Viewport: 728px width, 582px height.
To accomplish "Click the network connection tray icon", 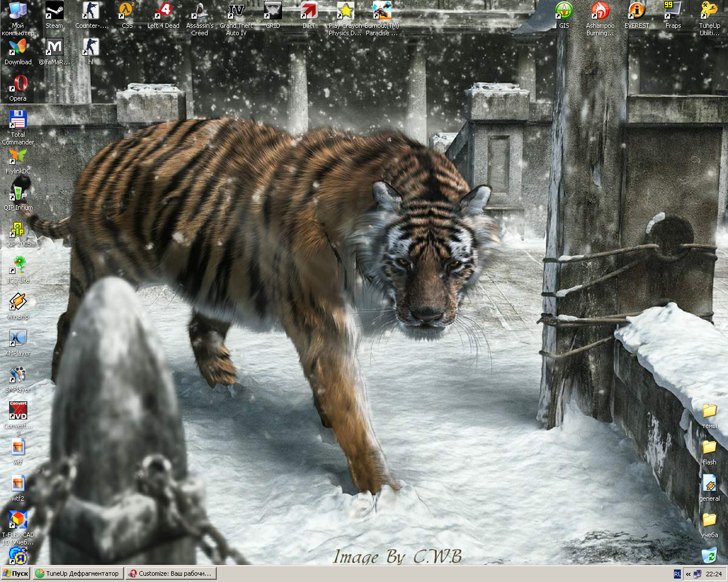I will (697, 574).
